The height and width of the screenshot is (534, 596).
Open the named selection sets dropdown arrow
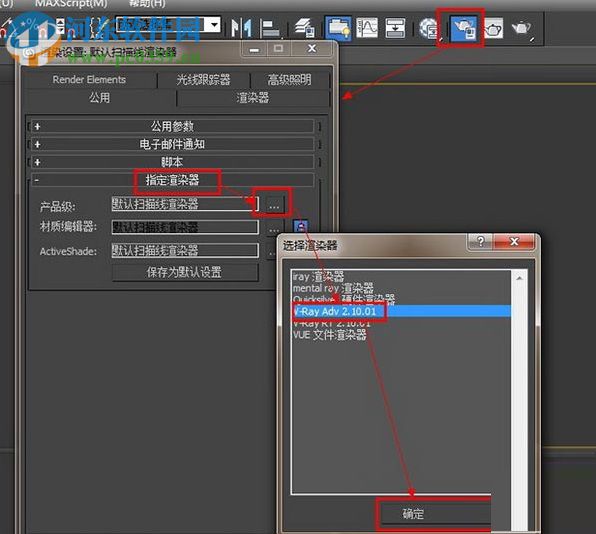click(214, 25)
